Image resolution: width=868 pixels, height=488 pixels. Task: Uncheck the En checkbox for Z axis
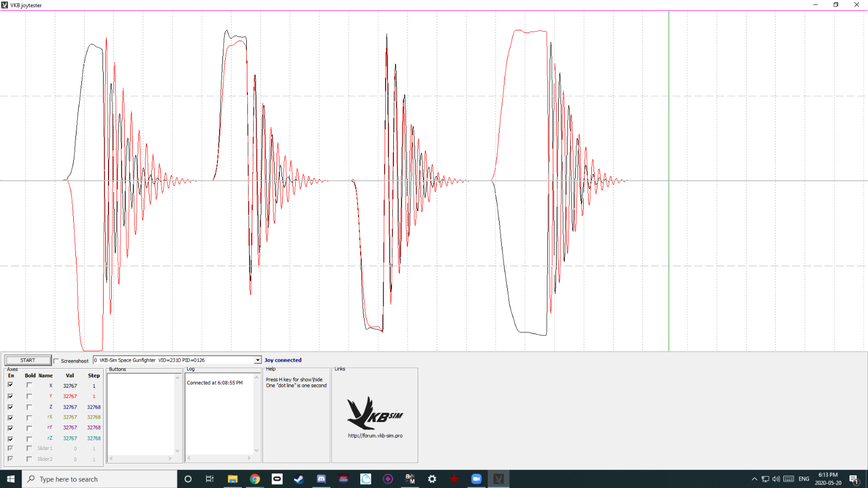pyautogui.click(x=10, y=407)
